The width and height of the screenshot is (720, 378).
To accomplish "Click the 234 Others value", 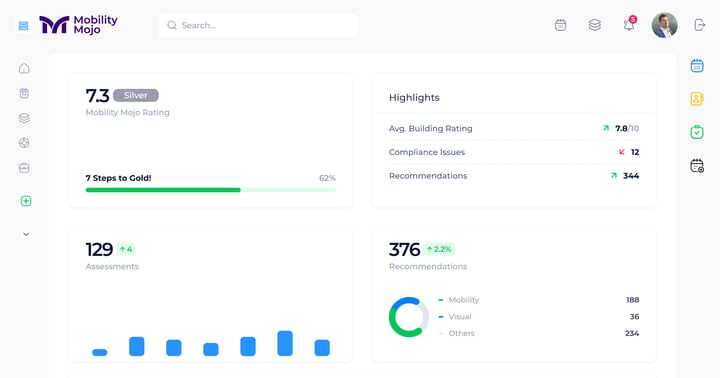I will [632, 333].
